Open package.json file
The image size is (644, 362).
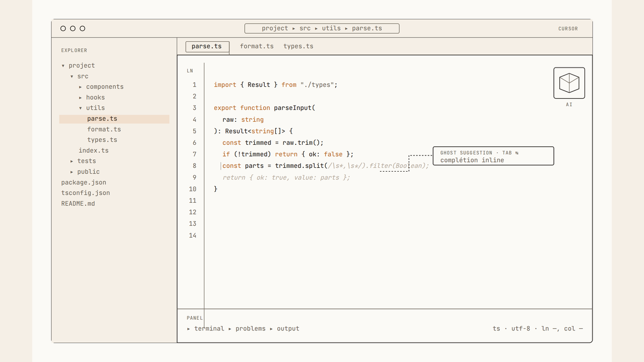84,182
